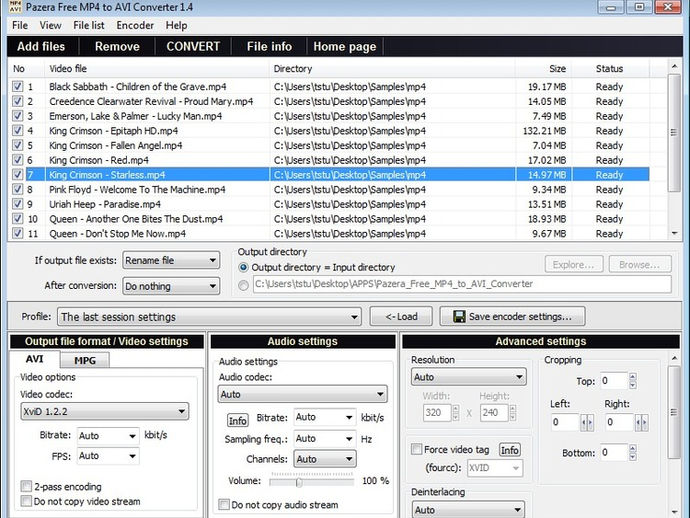Open the Resolution dropdown

click(469, 377)
